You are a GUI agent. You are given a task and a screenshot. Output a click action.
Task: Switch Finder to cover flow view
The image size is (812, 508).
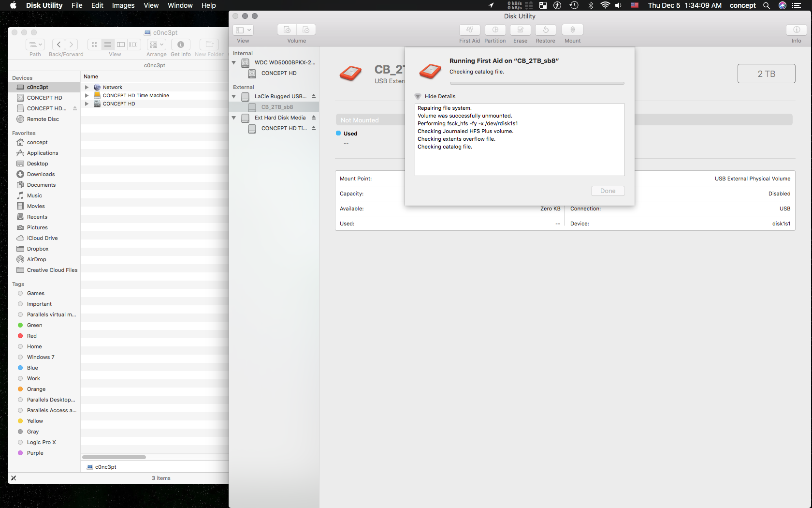pos(134,45)
